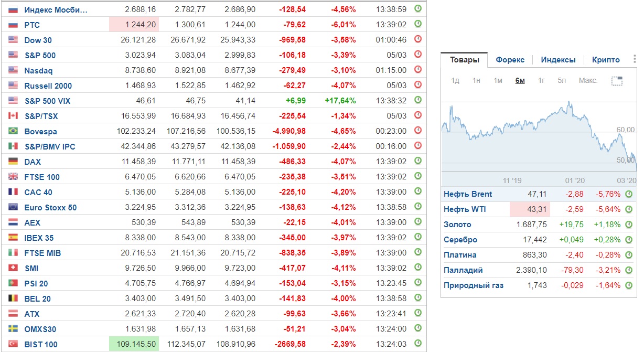Open the BIST 100 index link
Image resolution: width=644 pixels, height=352 pixels.
(41, 344)
